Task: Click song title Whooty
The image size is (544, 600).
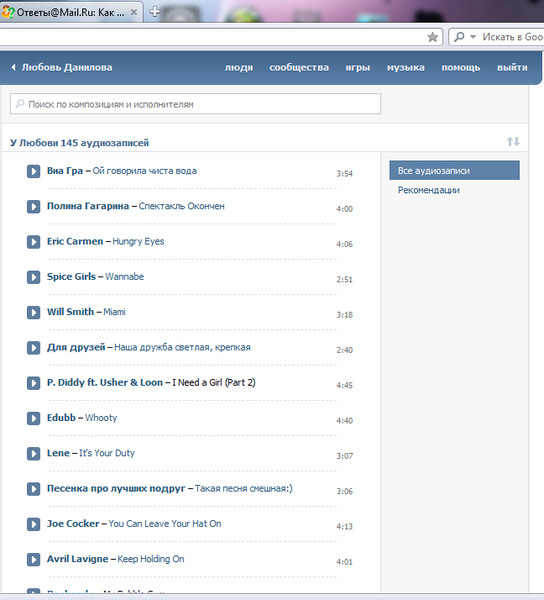Action: 101,418
